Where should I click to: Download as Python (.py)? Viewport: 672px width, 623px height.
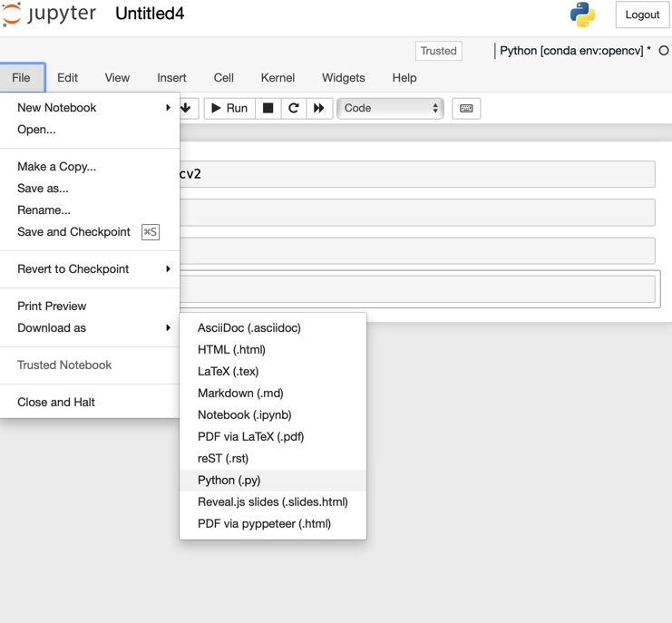coord(273,481)
